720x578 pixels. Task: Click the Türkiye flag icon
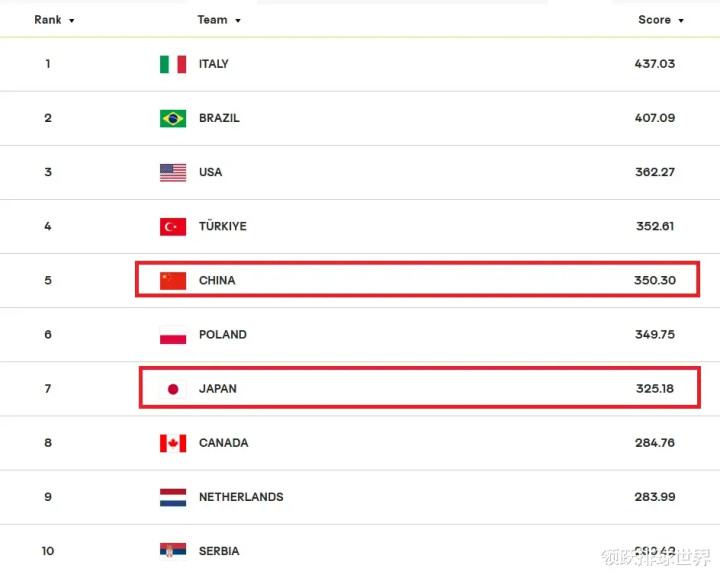[x=173, y=227]
